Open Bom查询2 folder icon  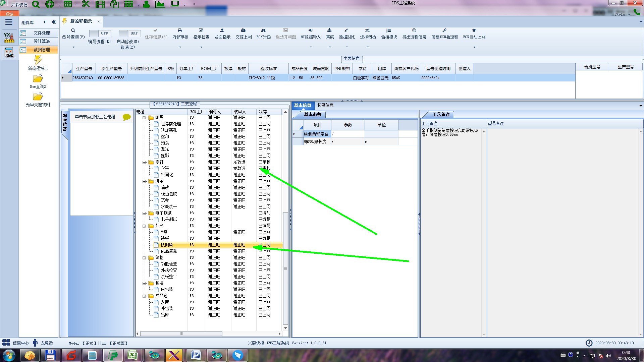pos(38,79)
